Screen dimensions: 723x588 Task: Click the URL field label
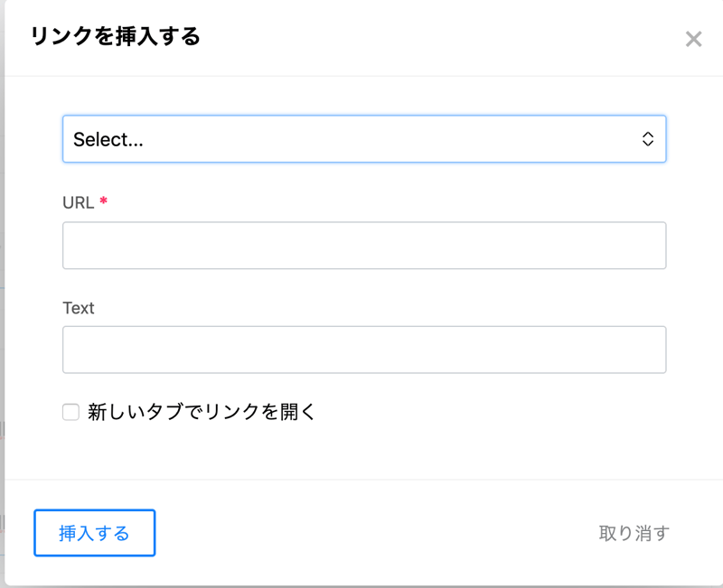point(78,203)
